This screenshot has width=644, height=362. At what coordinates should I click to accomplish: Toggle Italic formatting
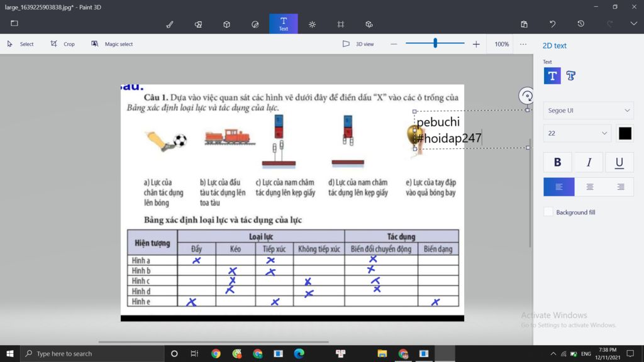pyautogui.click(x=589, y=162)
